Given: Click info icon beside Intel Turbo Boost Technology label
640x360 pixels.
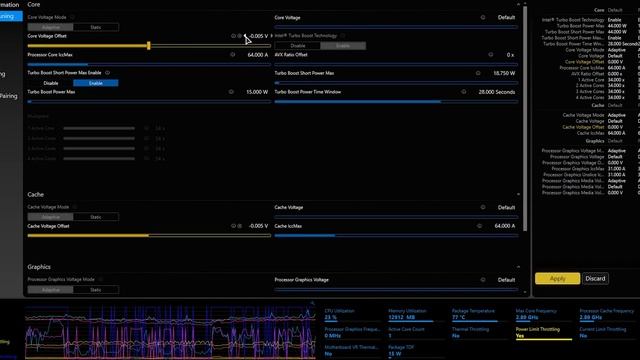Looking at the screenshot, I should tap(343, 36).
